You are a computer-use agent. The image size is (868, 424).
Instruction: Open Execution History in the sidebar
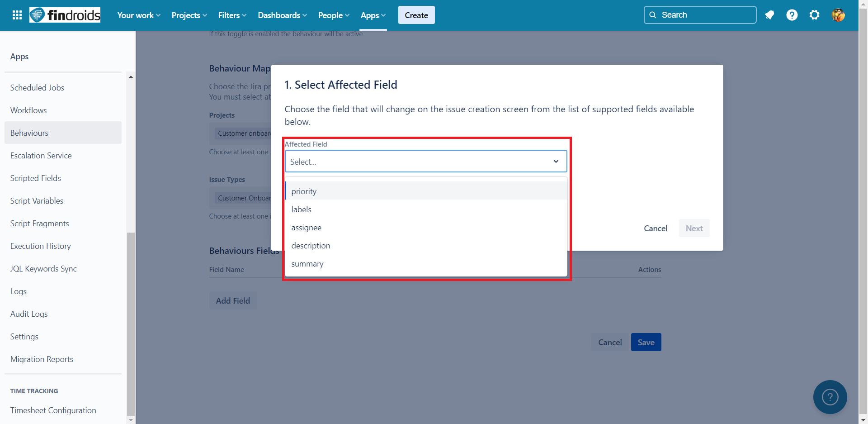63,246
